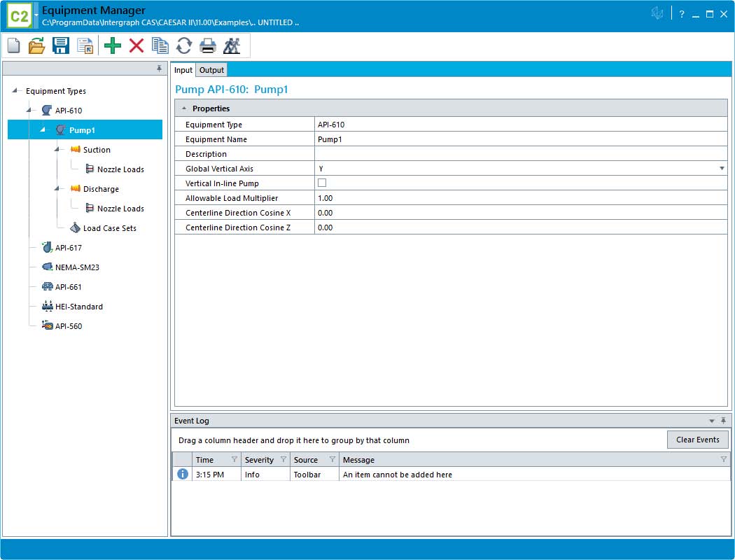
Task: Click the NEMA-SM23 turbine icon in the tree
Action: 47,267
